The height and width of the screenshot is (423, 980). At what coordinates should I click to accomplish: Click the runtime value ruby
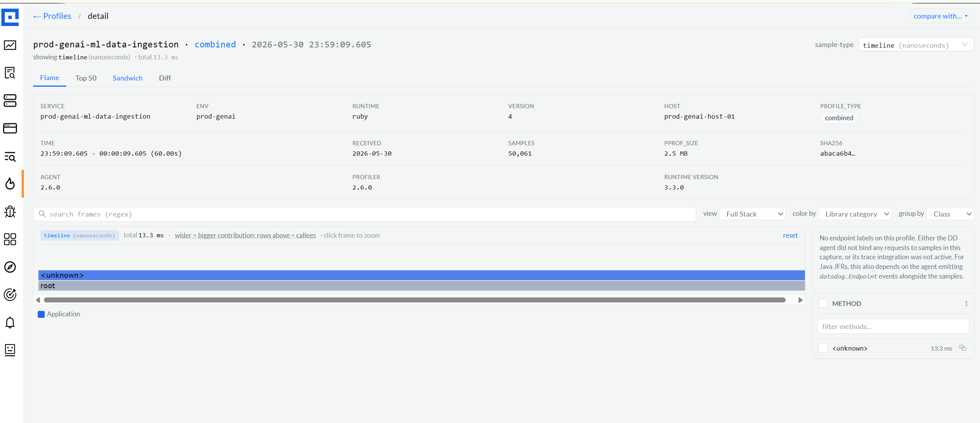(360, 116)
